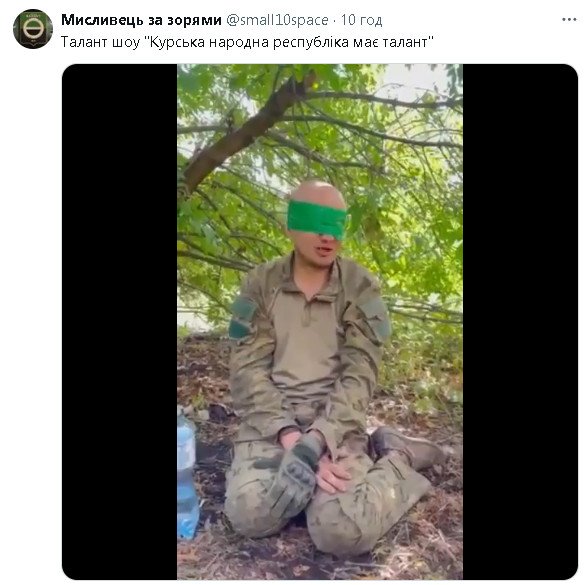This screenshot has width=587, height=585.
Task: Click the right black letterbox of the video
Action: (x=520, y=322)
